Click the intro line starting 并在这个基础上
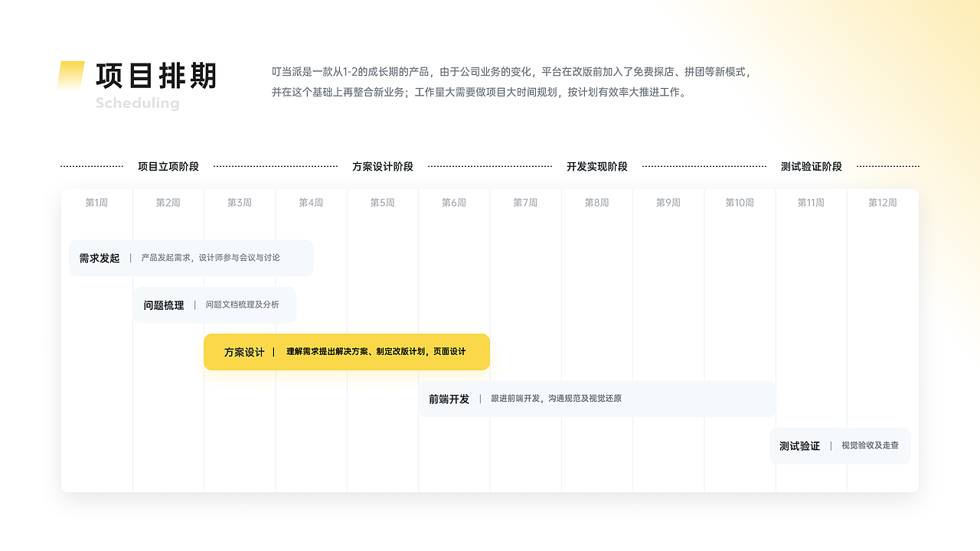 [481, 93]
